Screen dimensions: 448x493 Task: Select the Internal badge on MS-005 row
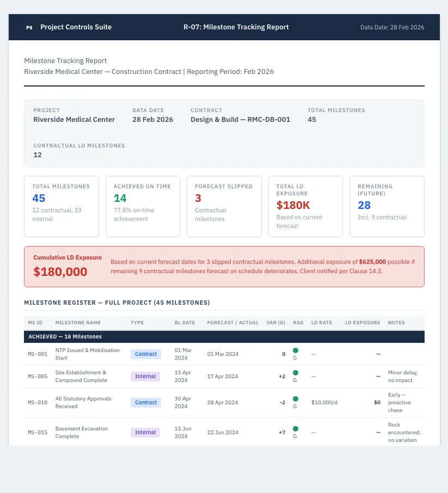tap(145, 377)
